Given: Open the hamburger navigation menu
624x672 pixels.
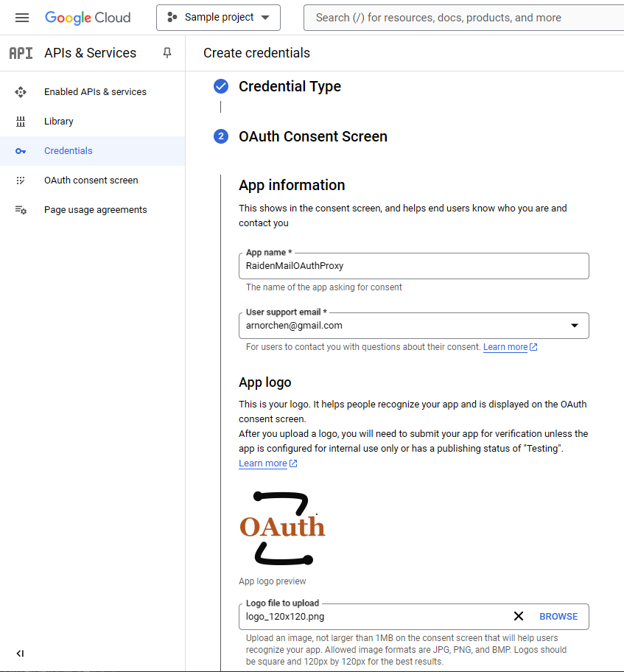Looking at the screenshot, I should 22,18.
